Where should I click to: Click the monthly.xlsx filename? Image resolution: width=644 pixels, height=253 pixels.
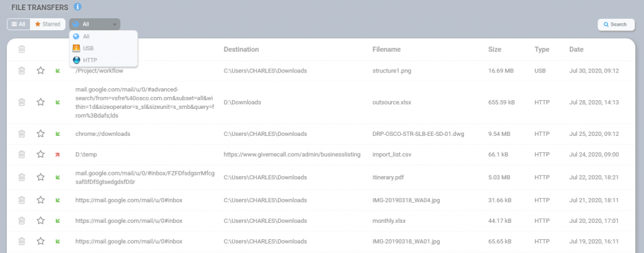coord(389,221)
